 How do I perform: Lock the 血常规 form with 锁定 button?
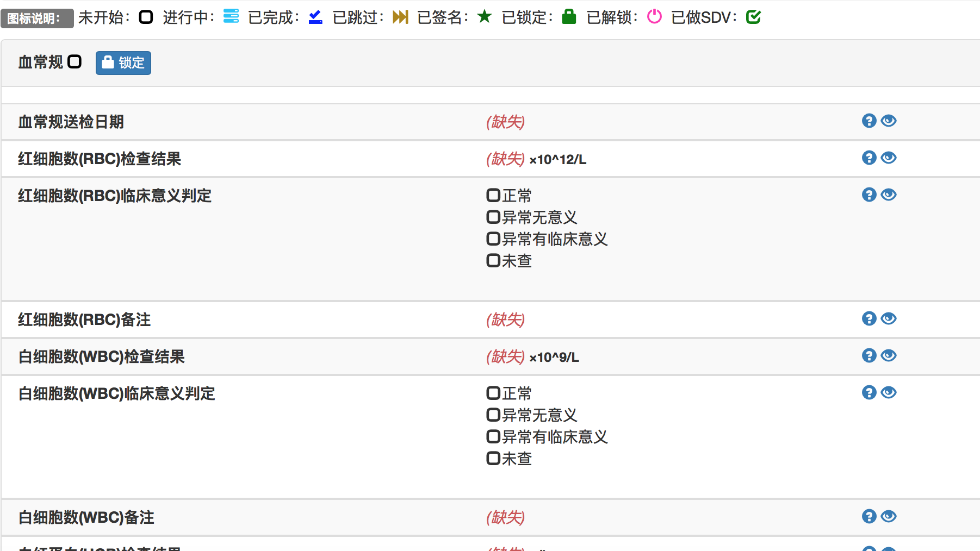[x=123, y=63]
